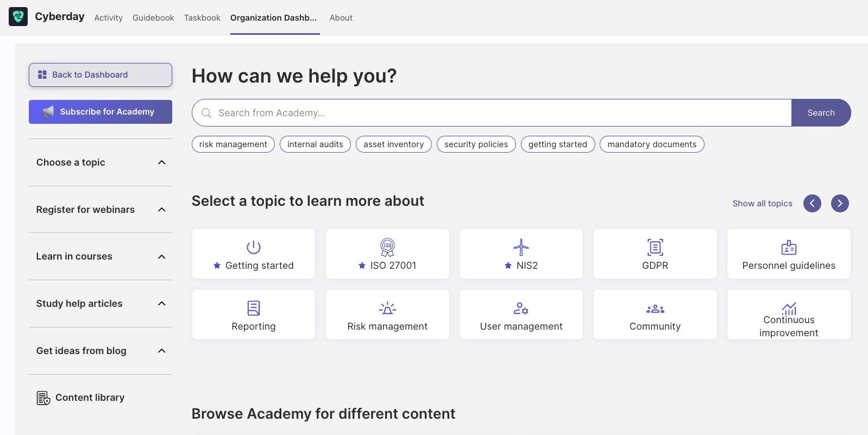Click the Choose a topic heading
The image size is (868, 435).
pos(71,162)
